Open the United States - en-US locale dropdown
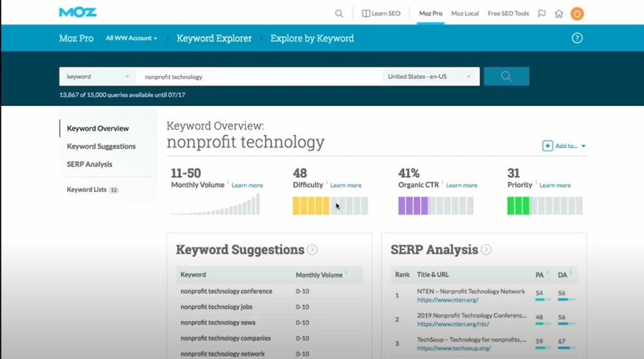Screen dimensions: 644x359 coord(430,77)
